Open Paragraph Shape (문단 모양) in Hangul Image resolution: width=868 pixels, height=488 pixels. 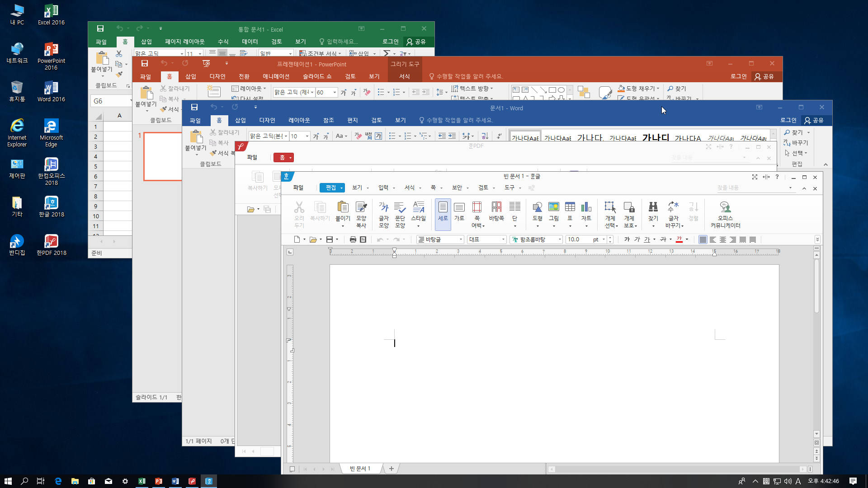(x=400, y=214)
